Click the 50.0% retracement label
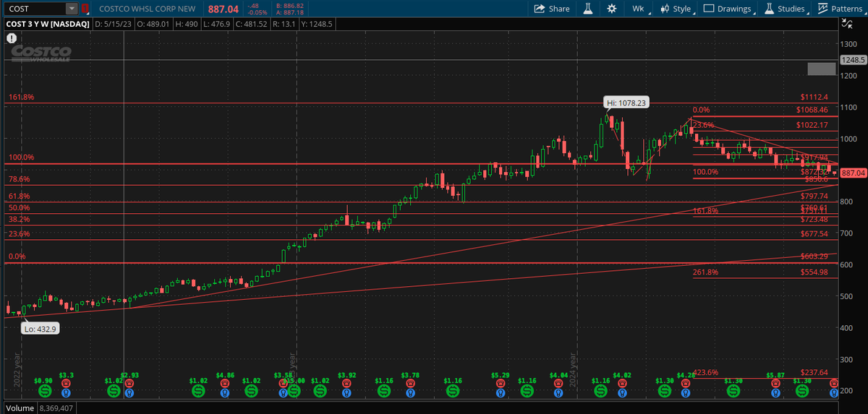 click(20, 208)
